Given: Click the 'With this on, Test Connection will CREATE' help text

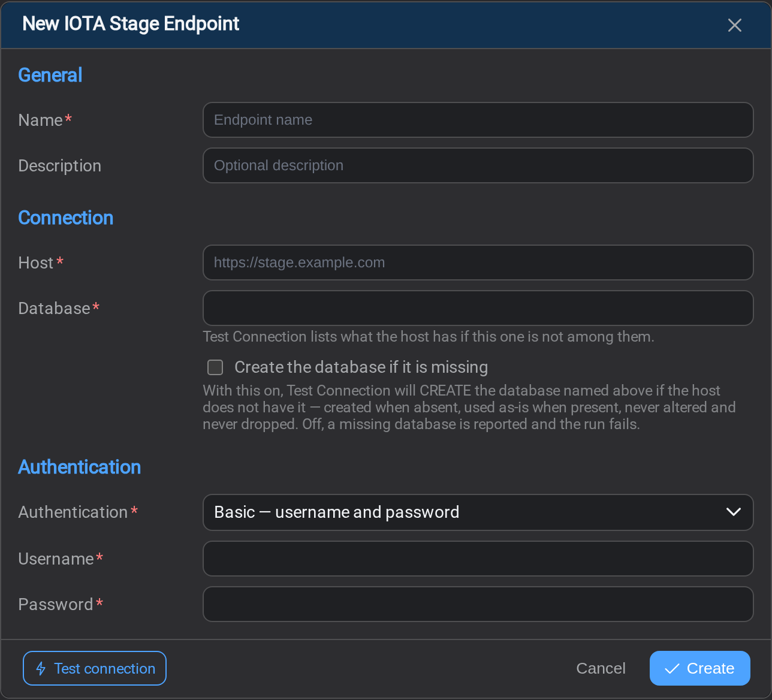Looking at the screenshot, I should [469, 408].
